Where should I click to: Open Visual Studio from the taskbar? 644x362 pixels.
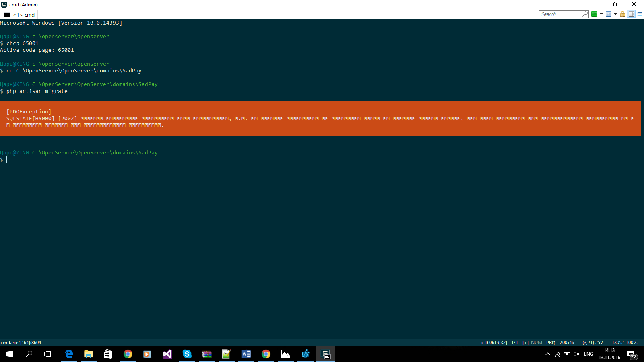coord(167,354)
